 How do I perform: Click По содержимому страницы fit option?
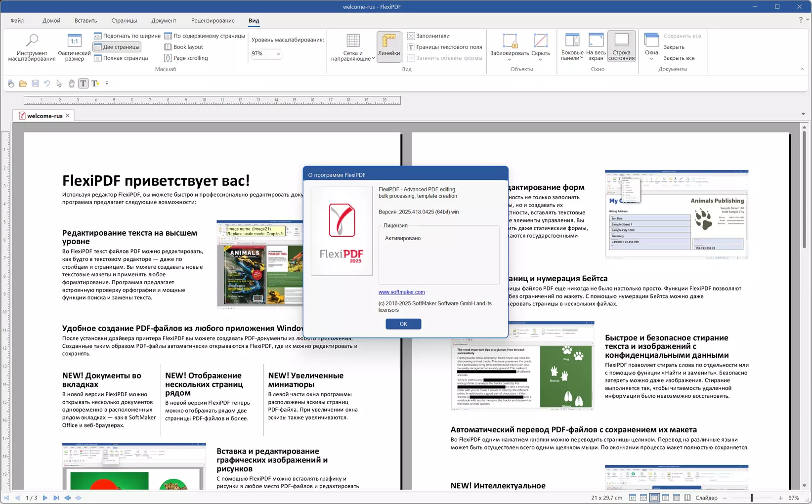click(205, 36)
